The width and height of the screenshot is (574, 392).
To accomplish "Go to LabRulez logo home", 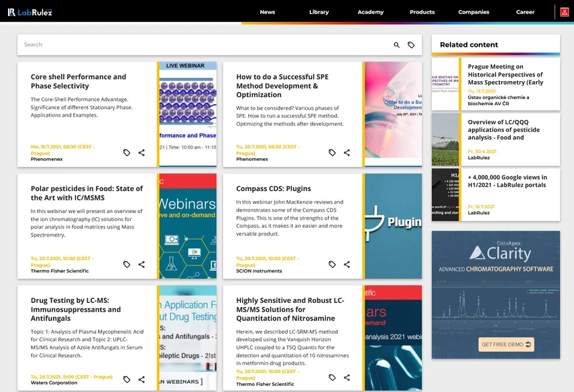I will 30,12.
